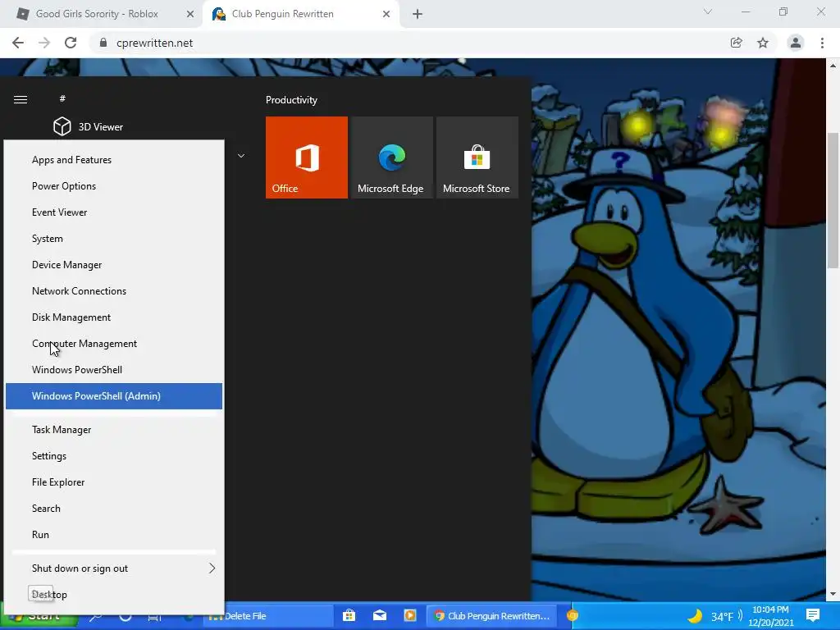Image resolution: width=840 pixels, height=630 pixels.
Task: Open Microsoft Store from the taskbar
Action: (x=349, y=615)
